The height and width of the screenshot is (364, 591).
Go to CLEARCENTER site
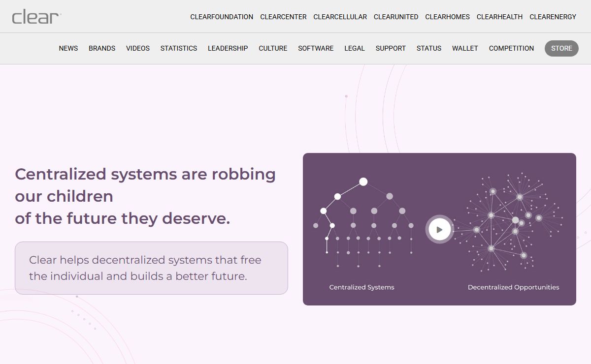pyautogui.click(x=283, y=17)
